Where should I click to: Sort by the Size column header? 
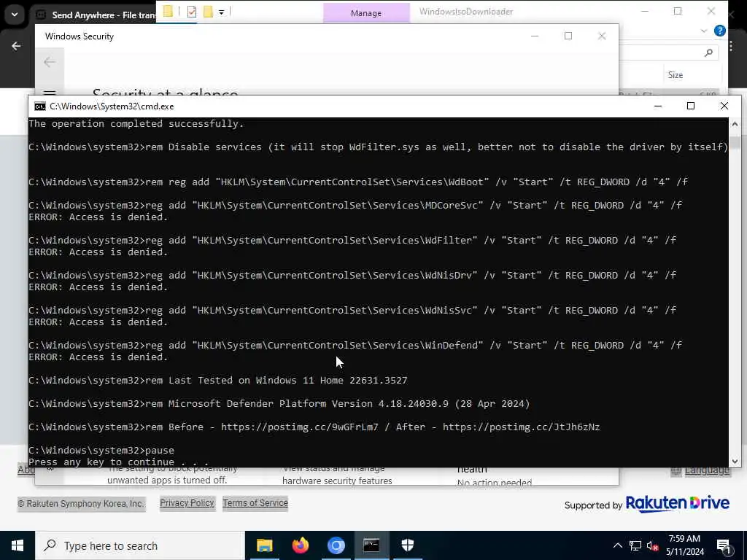(x=675, y=75)
